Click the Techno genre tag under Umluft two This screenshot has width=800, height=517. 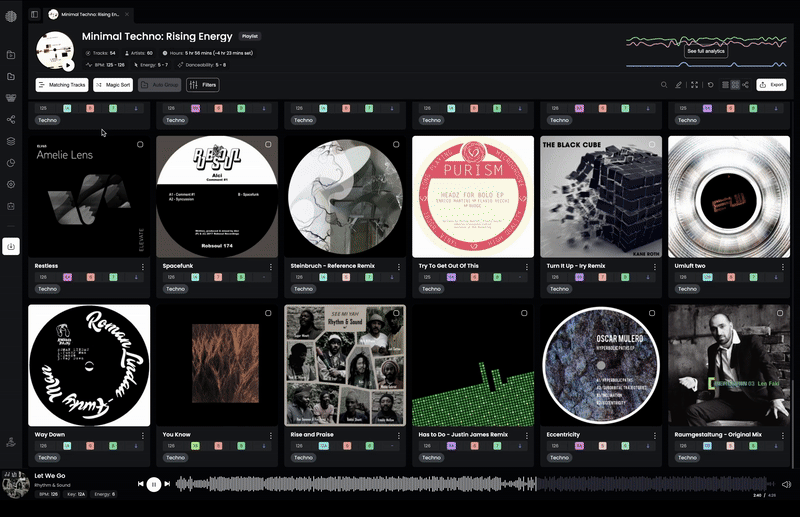coord(687,289)
